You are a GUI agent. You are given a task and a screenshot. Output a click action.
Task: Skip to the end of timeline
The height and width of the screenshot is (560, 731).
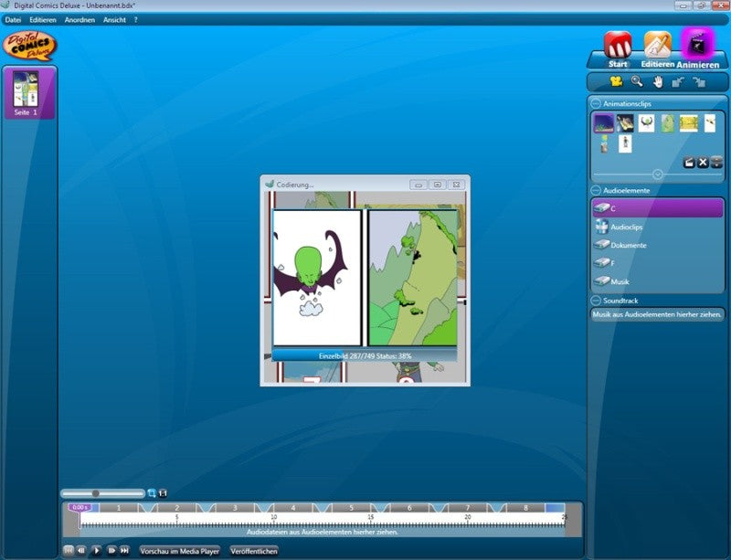pyautogui.click(x=124, y=551)
